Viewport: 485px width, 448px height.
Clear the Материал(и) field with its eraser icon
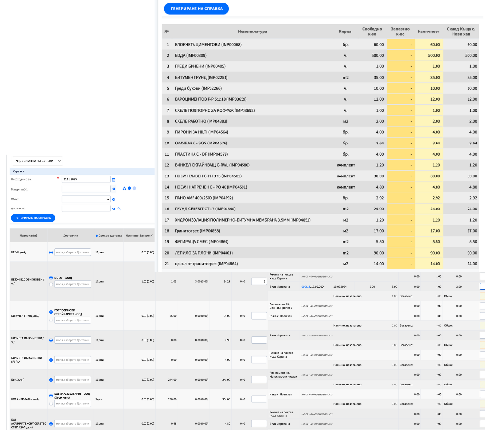click(x=113, y=189)
